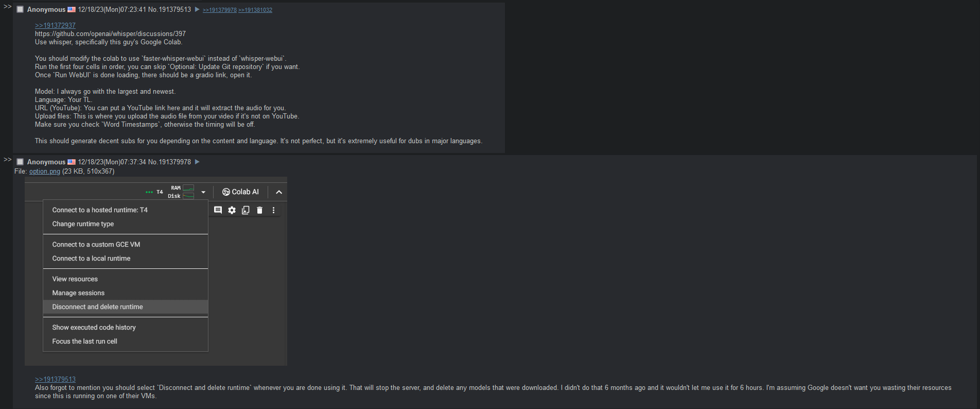This screenshot has height=409, width=980.
Task: Open the settings gear in the cell toolbar
Action: [x=232, y=210]
